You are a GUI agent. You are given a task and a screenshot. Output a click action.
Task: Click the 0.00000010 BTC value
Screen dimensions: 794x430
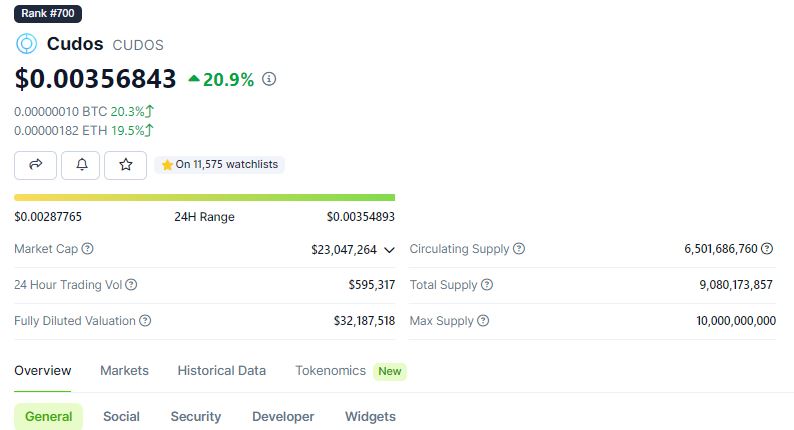click(61, 111)
